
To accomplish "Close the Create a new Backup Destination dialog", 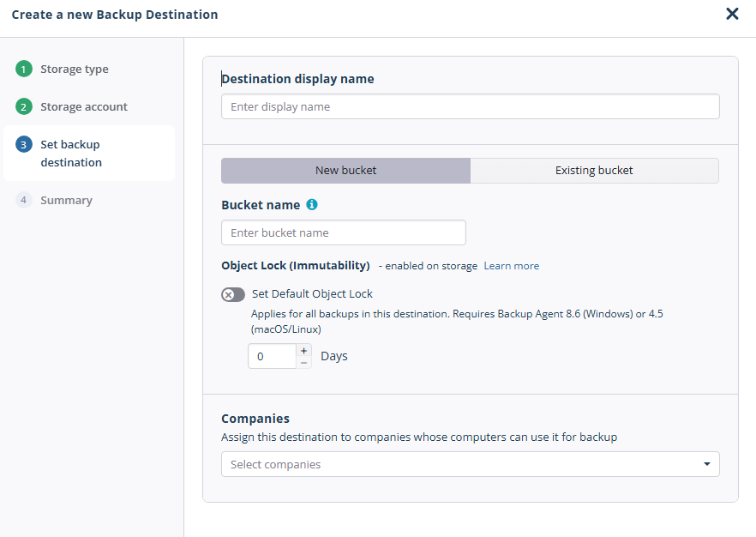I will 732,14.
